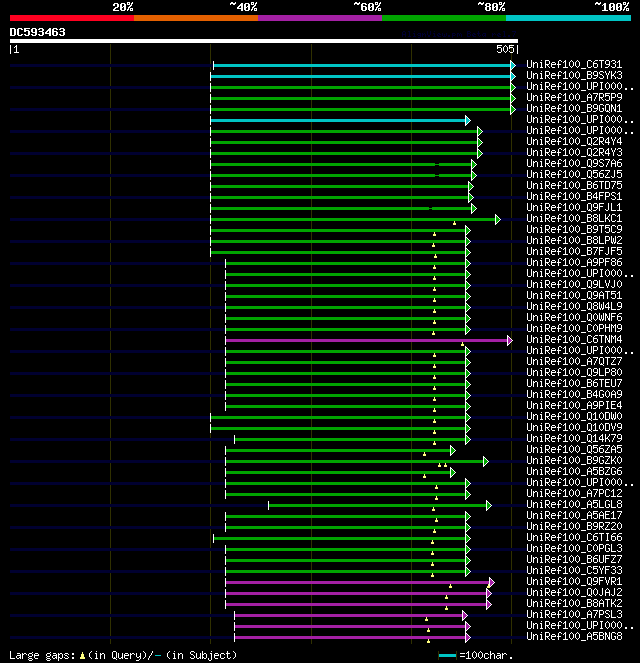Open the UniRef100_Q2R4Y4 hit label
640x663 pixels.
click(x=574, y=141)
